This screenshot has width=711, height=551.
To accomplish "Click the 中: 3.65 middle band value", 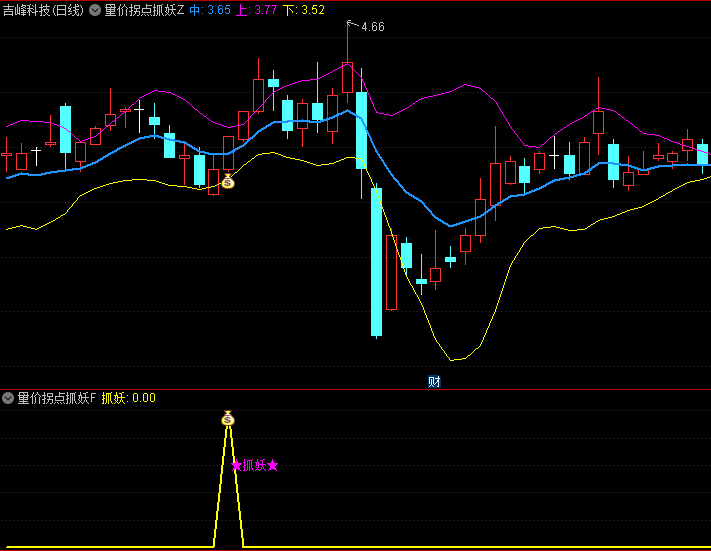I will pos(210,10).
